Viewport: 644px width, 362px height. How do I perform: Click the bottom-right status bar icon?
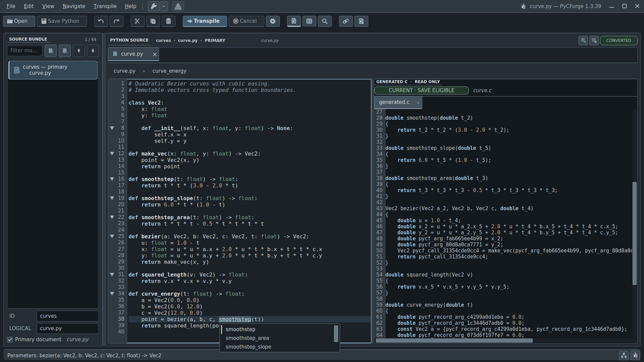pyautogui.click(x=635, y=355)
